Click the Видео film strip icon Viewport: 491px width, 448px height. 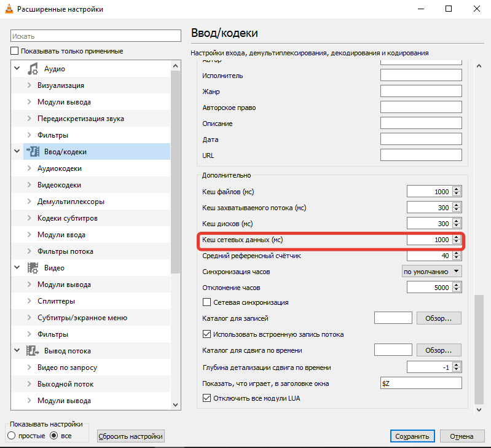tap(33, 268)
